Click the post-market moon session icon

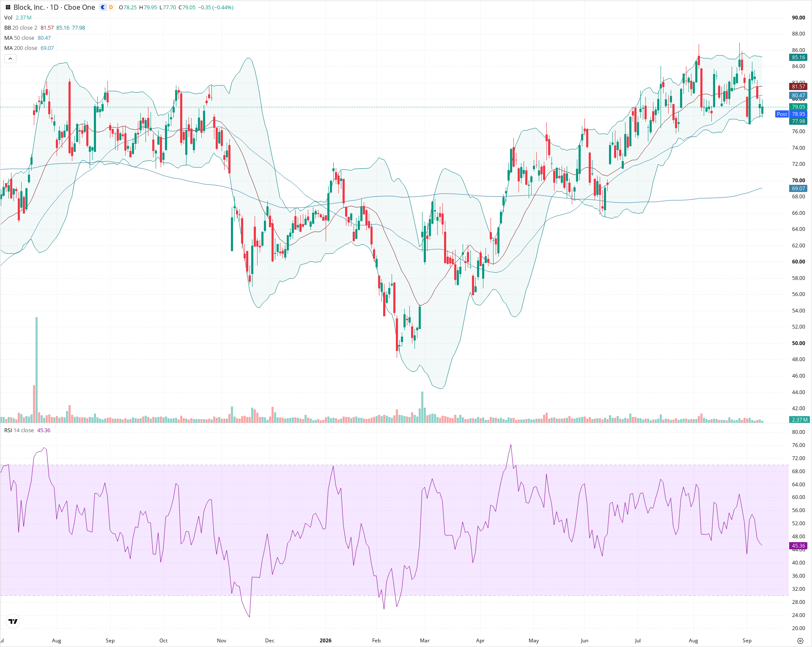[x=103, y=7]
